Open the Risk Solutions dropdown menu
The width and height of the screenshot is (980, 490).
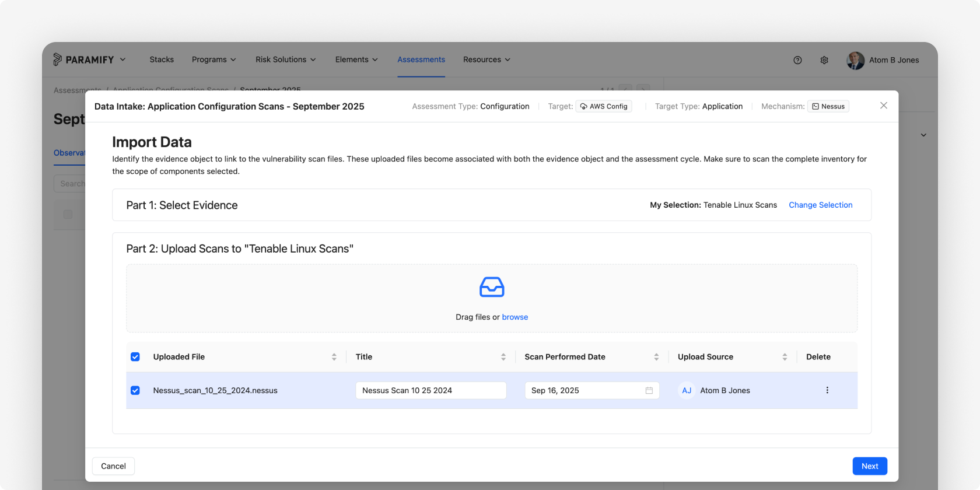(x=285, y=60)
